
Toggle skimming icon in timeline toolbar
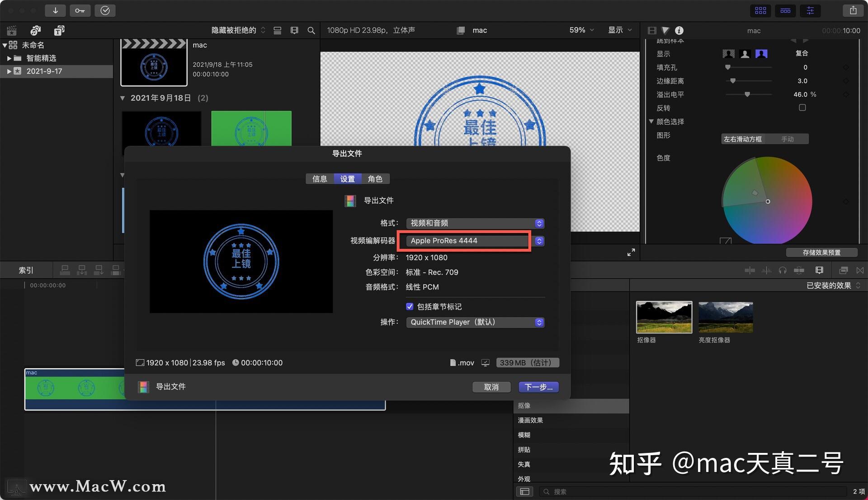(x=750, y=270)
